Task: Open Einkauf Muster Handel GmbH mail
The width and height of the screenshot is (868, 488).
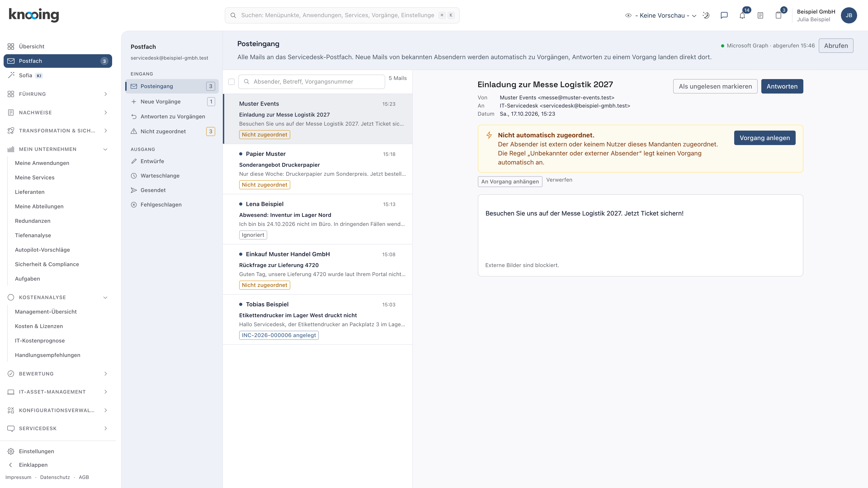Action: [317, 270]
